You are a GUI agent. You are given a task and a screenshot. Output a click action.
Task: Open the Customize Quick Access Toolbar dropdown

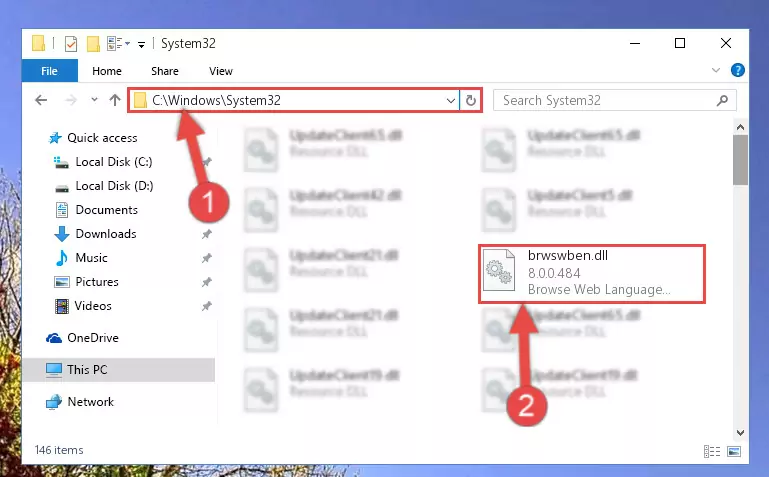[141, 45]
